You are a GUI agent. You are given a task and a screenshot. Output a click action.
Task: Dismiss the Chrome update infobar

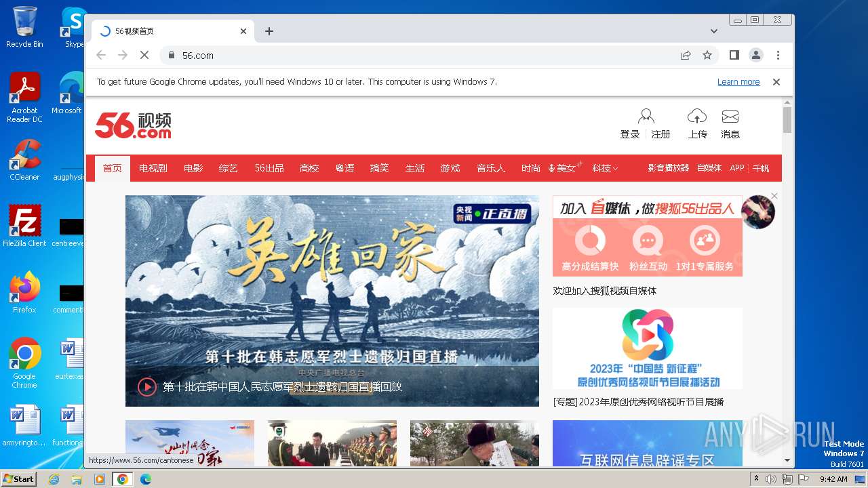776,81
